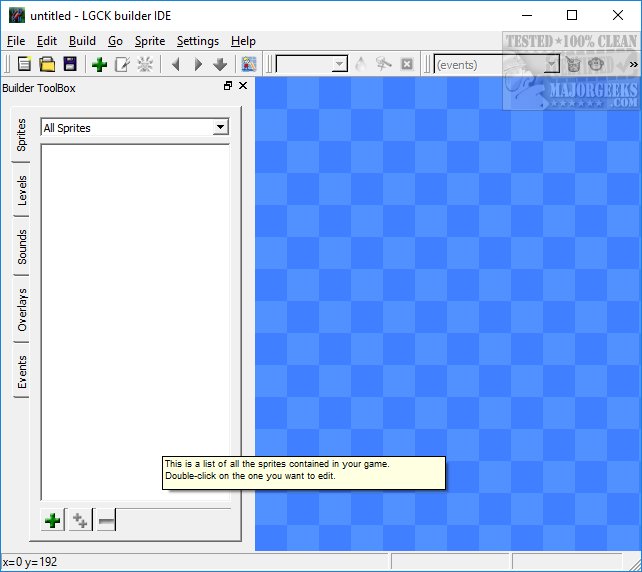This screenshot has height=572, width=642.
Task: Open the Help menu
Action: coord(243,41)
